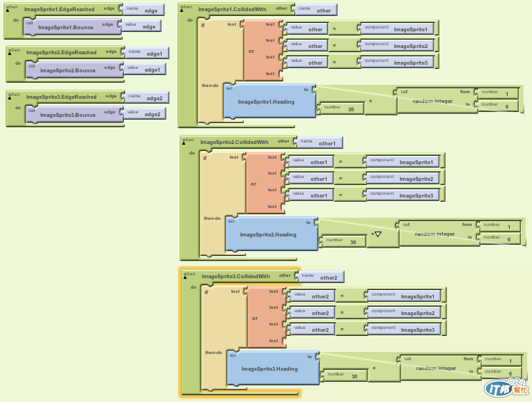Click the 'name other2' parameter block
This screenshot has width=532, height=402.
tap(321, 277)
